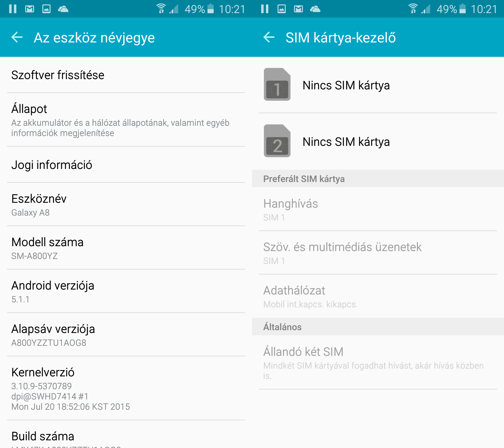Tap the picture notification icon on right status bar
The image size is (504, 448).
point(281,9)
